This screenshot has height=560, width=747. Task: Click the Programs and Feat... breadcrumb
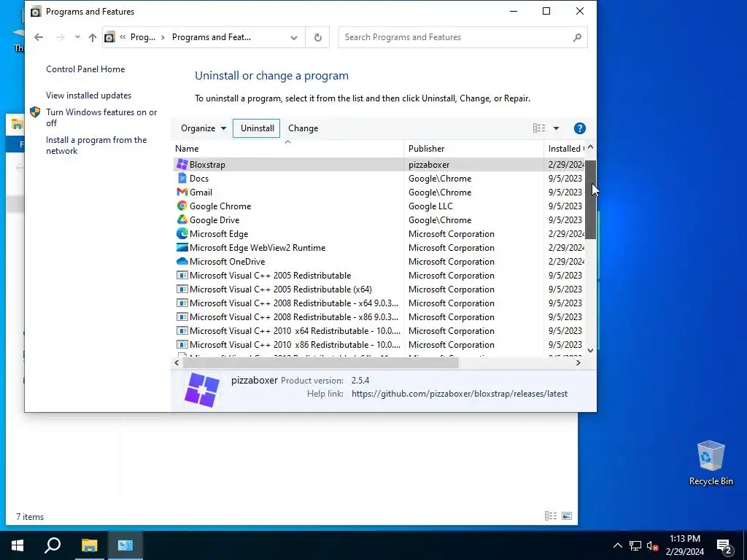coord(211,37)
